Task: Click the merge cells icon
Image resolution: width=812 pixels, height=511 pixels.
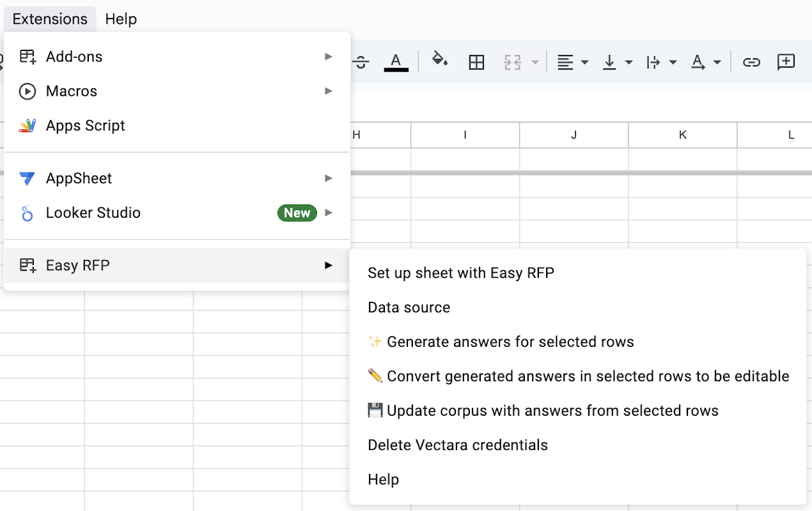Action: 512,62
